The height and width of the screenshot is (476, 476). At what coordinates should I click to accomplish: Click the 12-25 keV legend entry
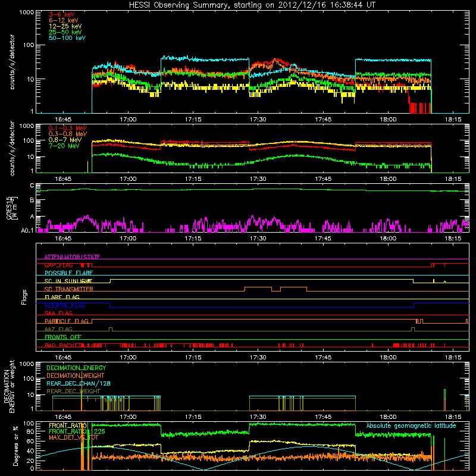point(65,26)
